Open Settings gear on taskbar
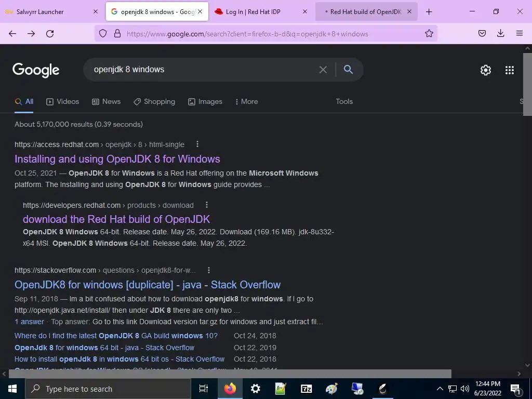 (x=255, y=389)
